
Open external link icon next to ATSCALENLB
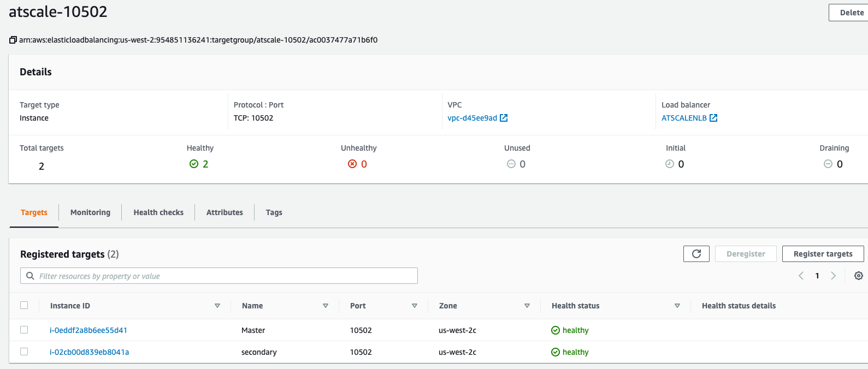pyautogui.click(x=713, y=118)
